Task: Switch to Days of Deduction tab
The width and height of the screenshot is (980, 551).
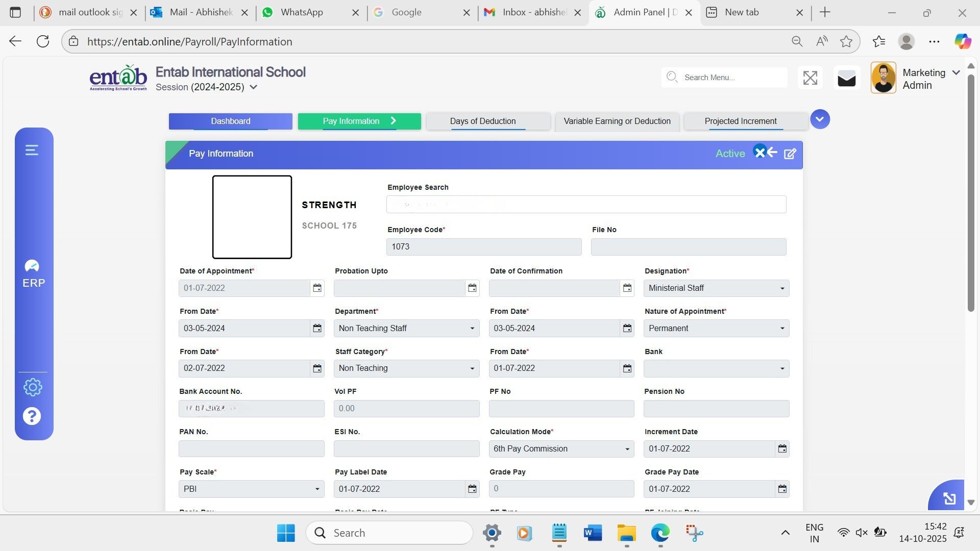Action: coord(482,121)
